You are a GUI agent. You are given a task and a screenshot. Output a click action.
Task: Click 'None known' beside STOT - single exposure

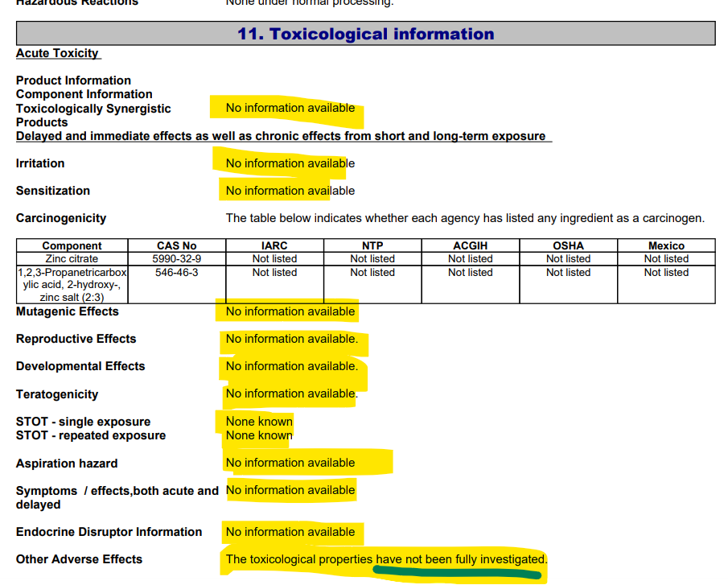click(x=259, y=422)
